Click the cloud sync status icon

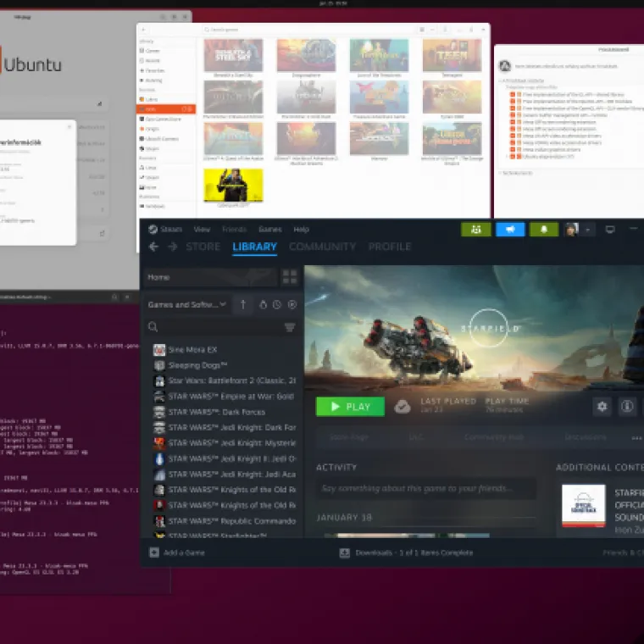coord(402,407)
